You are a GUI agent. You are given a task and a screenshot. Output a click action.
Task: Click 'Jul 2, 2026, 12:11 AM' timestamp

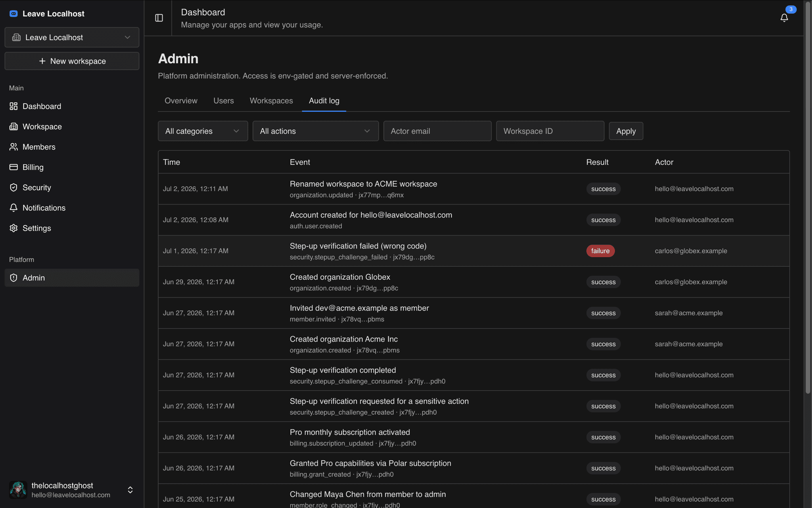(195, 189)
